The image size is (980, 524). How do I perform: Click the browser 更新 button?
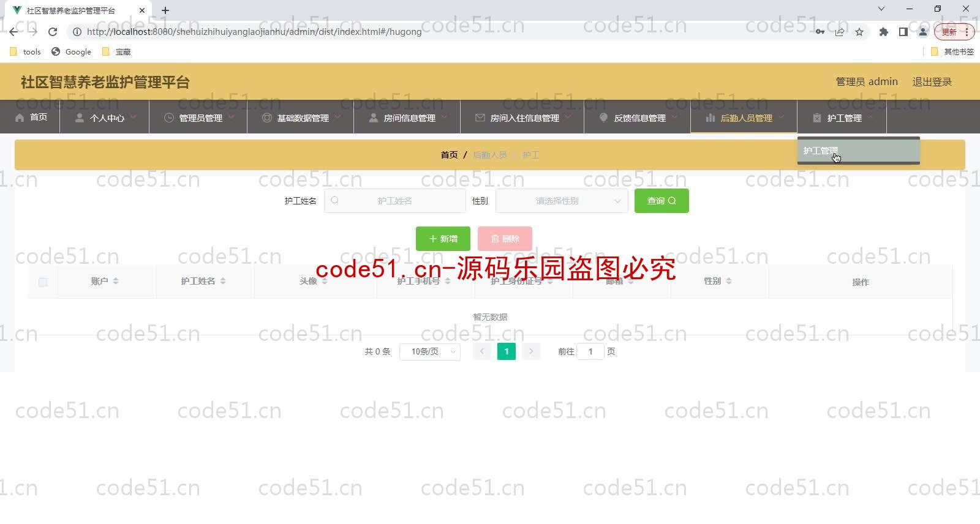(954, 32)
